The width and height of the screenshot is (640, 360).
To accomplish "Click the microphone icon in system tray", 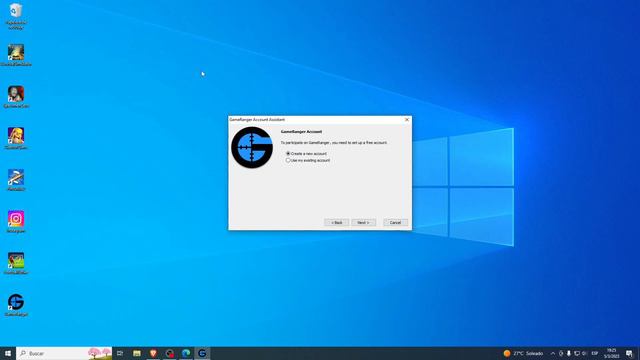I will pyautogui.click(x=569, y=353).
